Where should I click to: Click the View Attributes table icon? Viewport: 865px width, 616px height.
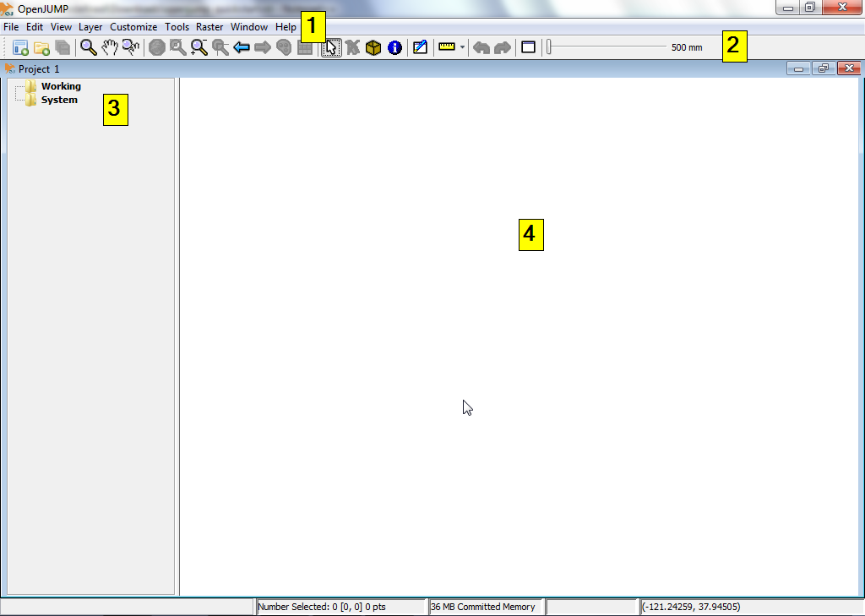(x=304, y=48)
